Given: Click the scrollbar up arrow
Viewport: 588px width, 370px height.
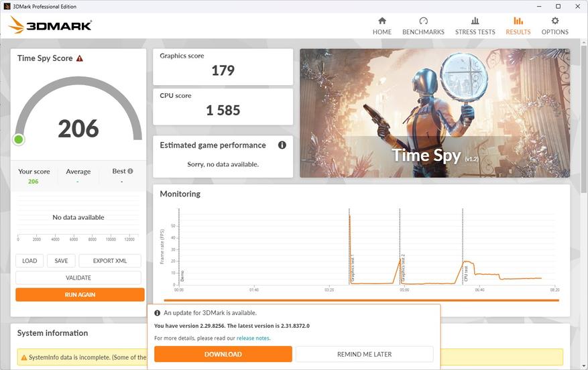Looking at the screenshot, I should (584, 42).
